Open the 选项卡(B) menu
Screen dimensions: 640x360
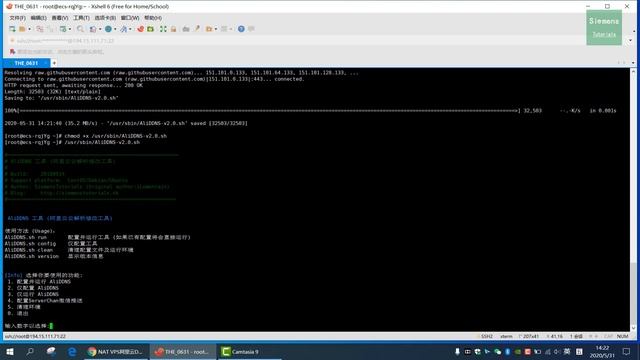105,18
